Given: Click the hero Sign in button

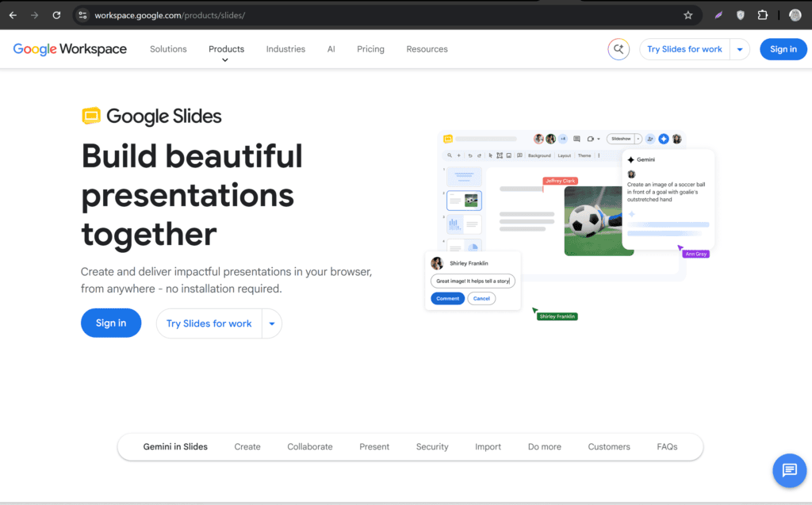Looking at the screenshot, I should coord(111,323).
